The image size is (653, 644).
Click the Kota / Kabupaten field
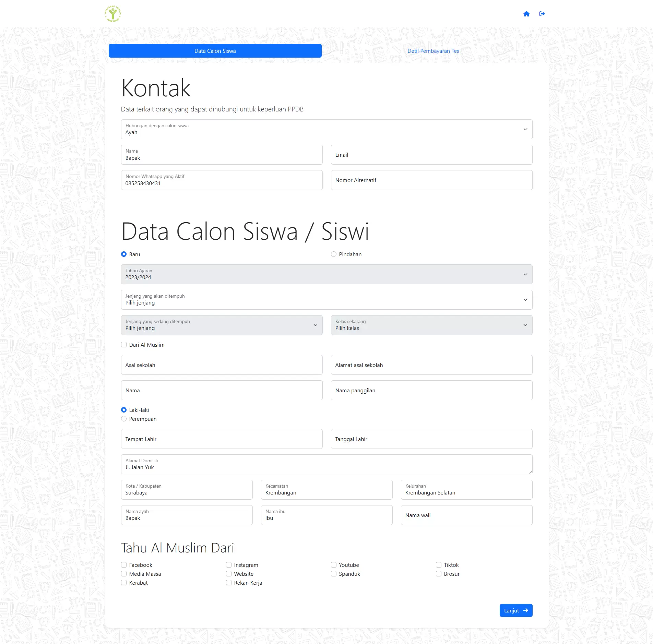187,490
